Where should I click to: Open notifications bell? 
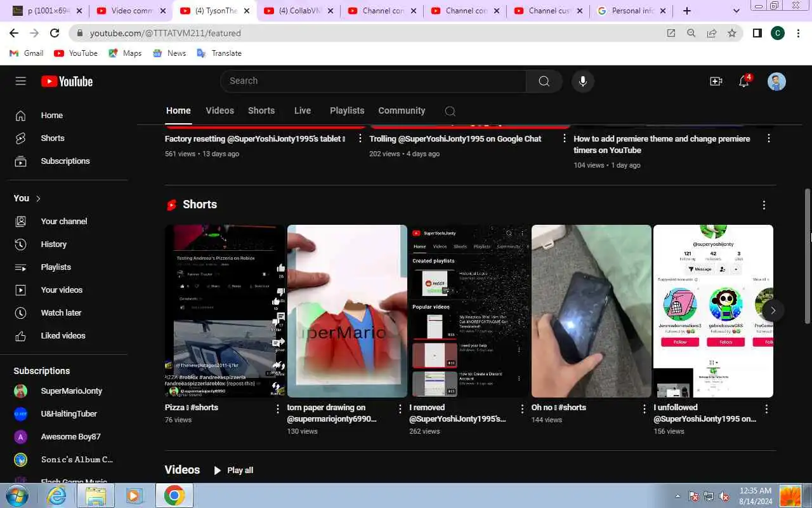[744, 81]
